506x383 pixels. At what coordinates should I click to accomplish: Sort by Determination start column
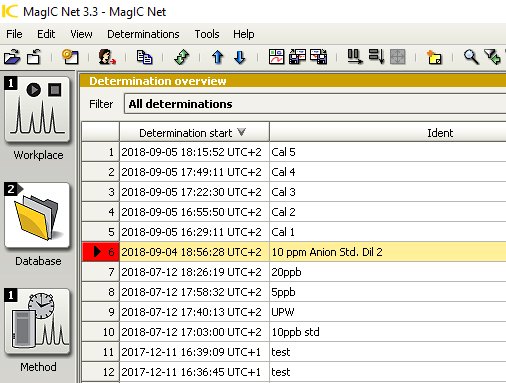(x=194, y=133)
